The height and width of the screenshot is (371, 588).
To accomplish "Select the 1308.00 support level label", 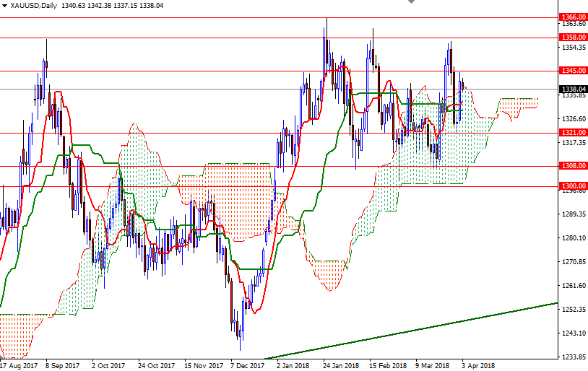I will click(x=574, y=165).
